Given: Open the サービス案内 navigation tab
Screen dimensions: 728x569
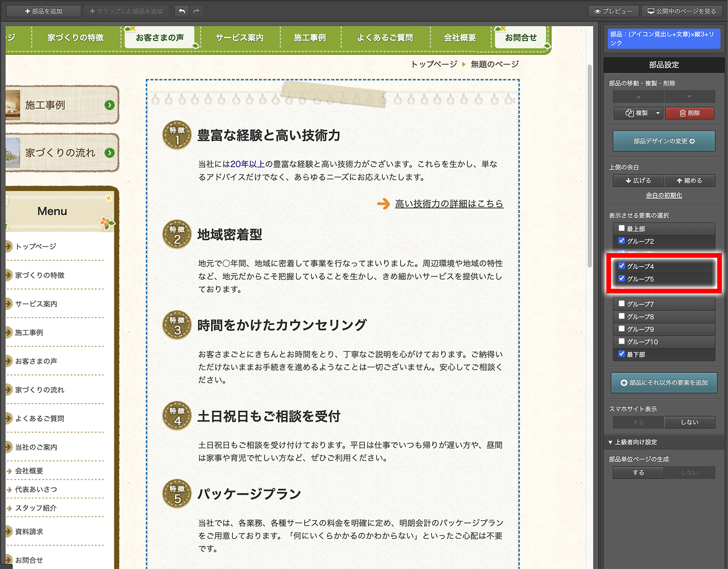Looking at the screenshot, I should (240, 38).
